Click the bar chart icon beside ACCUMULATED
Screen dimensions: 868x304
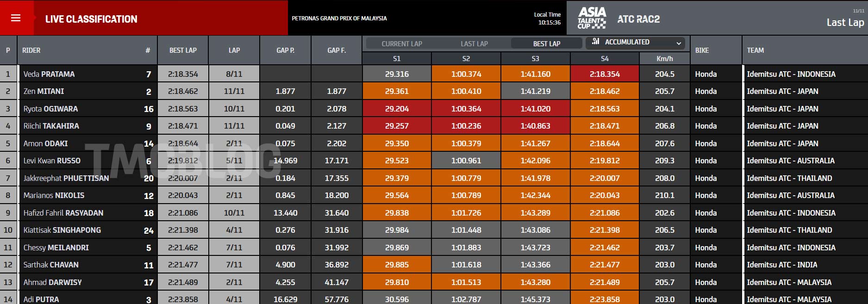click(x=595, y=42)
